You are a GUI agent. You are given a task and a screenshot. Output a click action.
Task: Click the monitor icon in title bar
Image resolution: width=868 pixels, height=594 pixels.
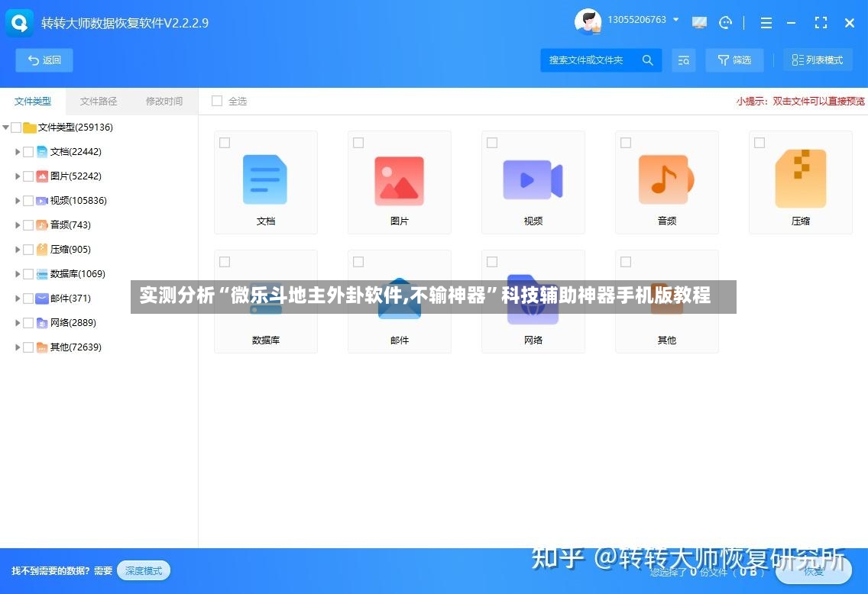click(699, 23)
